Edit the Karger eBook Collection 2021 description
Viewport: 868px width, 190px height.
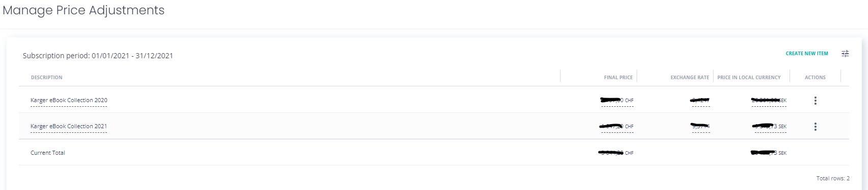click(69, 127)
